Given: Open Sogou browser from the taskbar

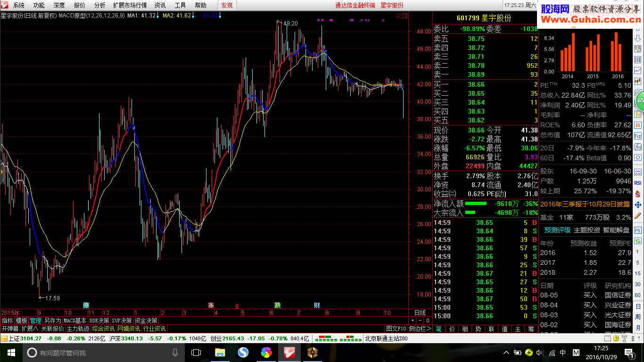Looking at the screenshot, I should pyautogui.click(x=243, y=352).
